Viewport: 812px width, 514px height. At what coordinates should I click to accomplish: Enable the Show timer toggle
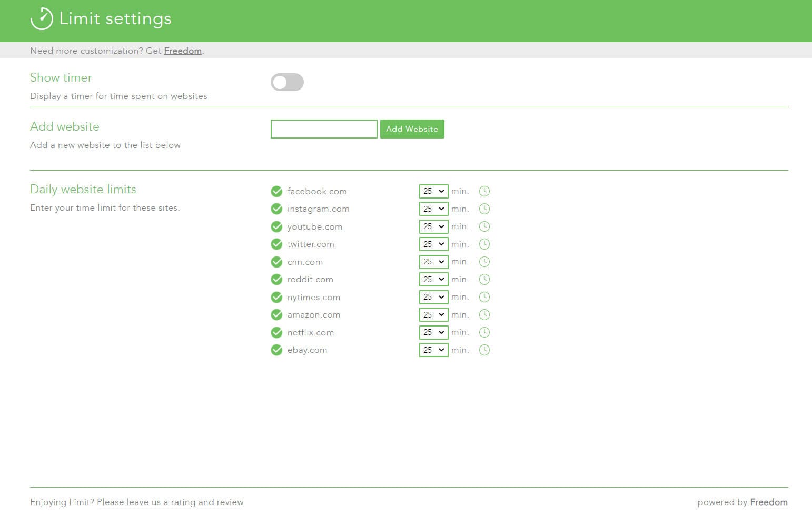click(287, 82)
